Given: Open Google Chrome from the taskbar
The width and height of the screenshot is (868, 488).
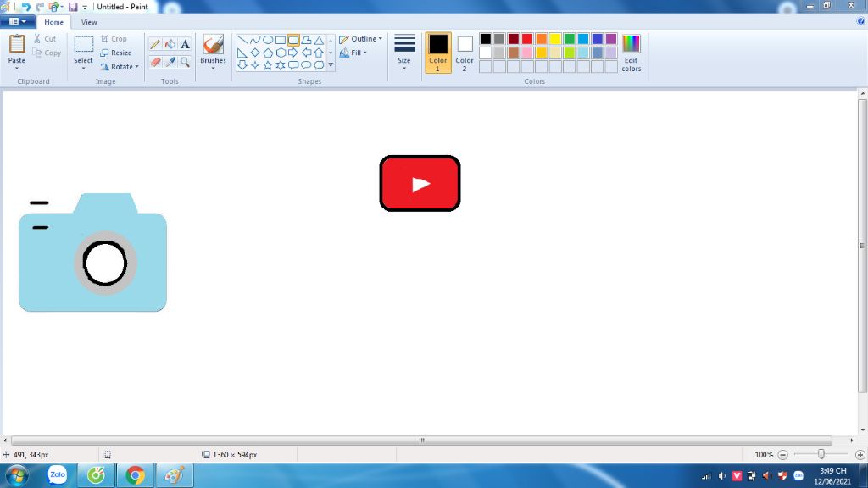Looking at the screenshot, I should click(135, 475).
